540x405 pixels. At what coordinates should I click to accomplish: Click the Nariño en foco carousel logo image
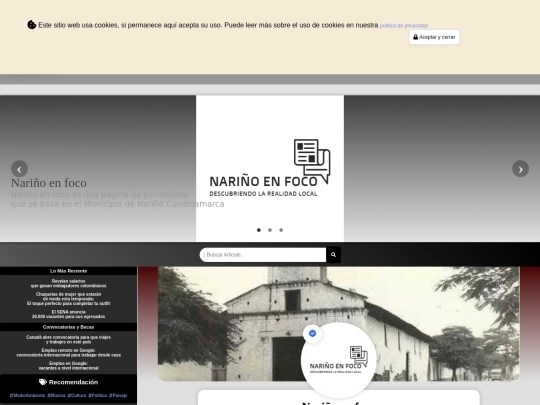coord(270,168)
